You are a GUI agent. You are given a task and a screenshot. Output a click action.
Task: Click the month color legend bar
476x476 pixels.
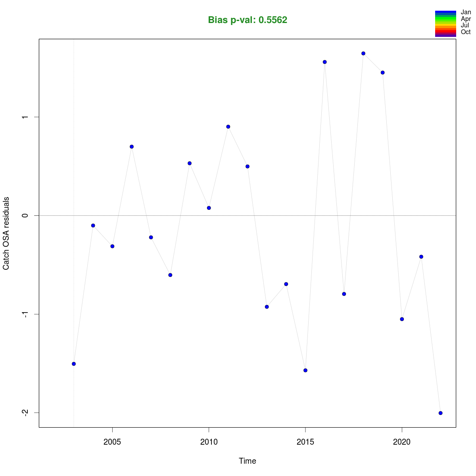coord(445,24)
